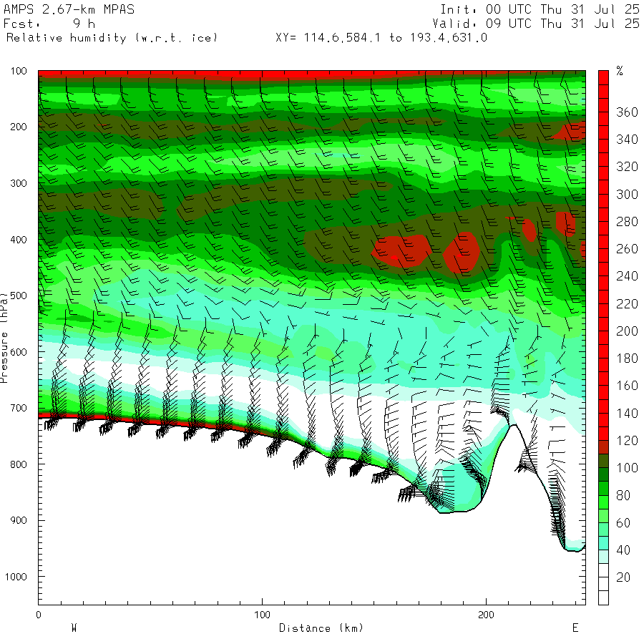Click the 'Distance (km)' axis title
Image resolution: width=644 pixels, height=644 pixels.
tap(321, 628)
